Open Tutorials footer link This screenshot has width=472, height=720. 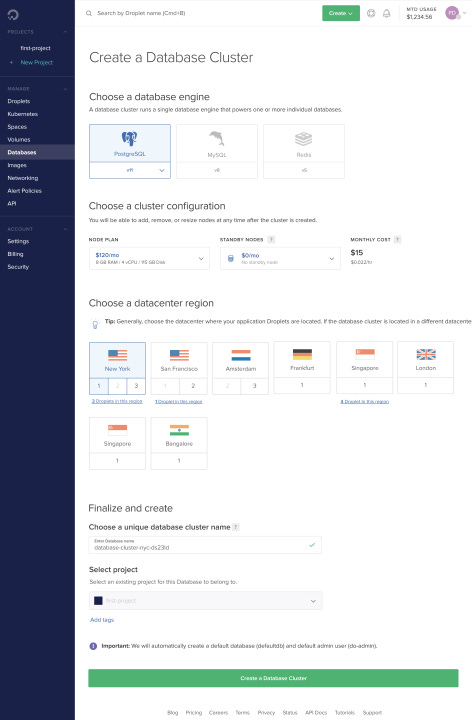tap(345, 713)
